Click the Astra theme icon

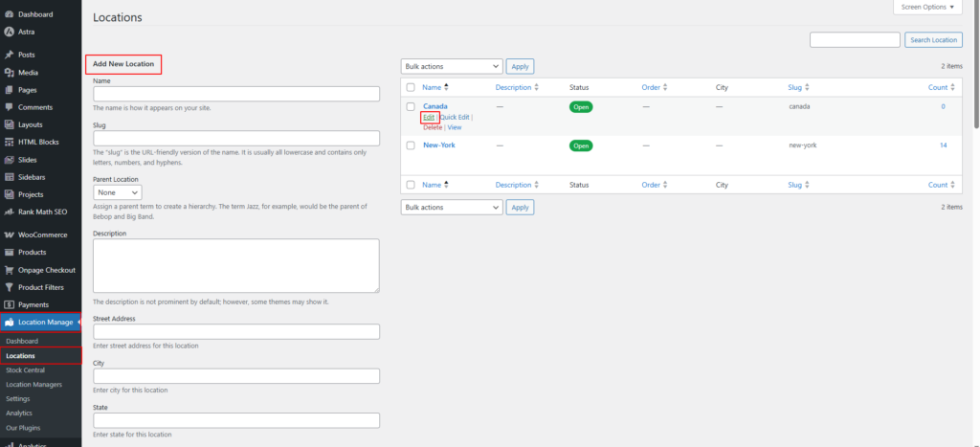click(9, 32)
